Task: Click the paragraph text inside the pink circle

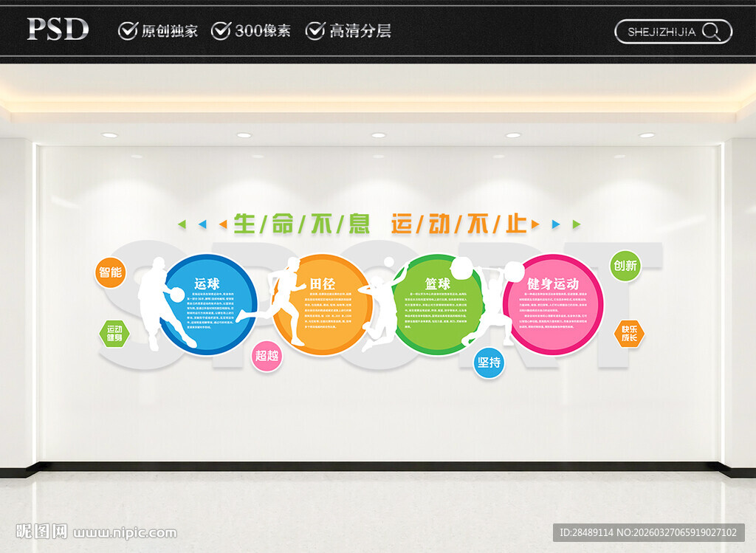Action: tap(553, 310)
